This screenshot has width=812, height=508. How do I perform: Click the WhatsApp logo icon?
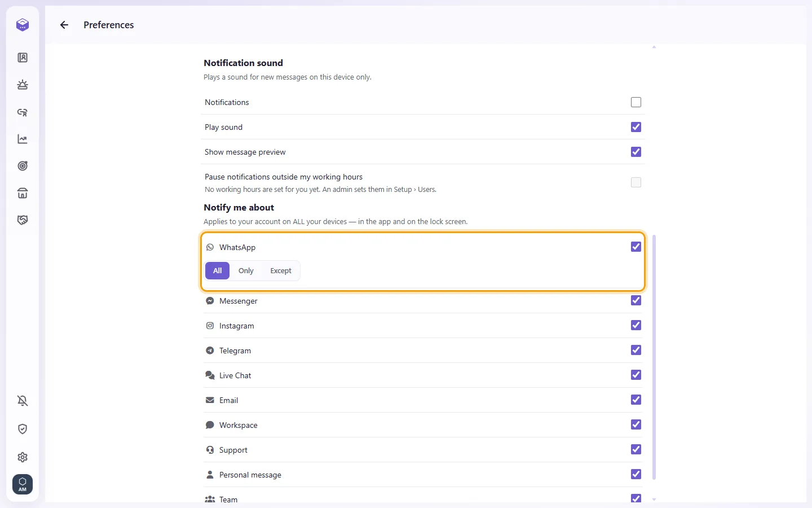(210, 247)
